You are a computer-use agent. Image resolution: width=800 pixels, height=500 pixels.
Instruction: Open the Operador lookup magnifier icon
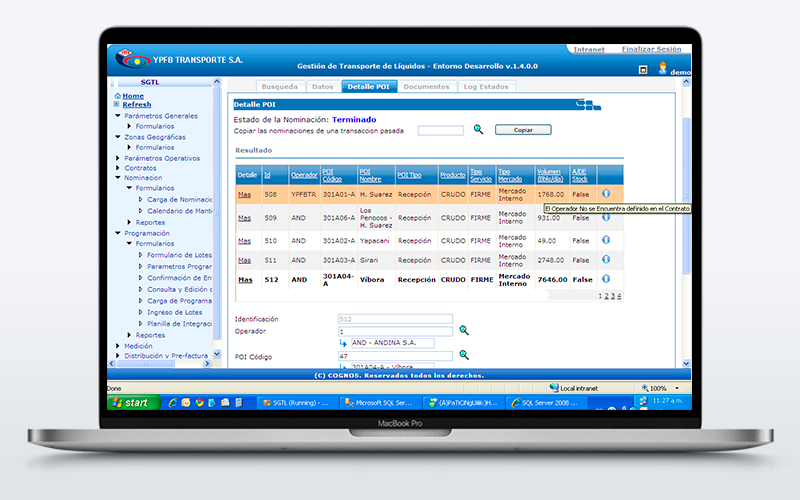pos(464,330)
